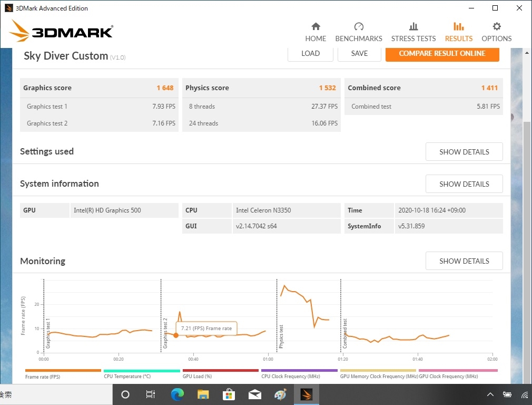532x405 pixels.
Task: Click the Graphics test 1 row
Action: pos(99,107)
